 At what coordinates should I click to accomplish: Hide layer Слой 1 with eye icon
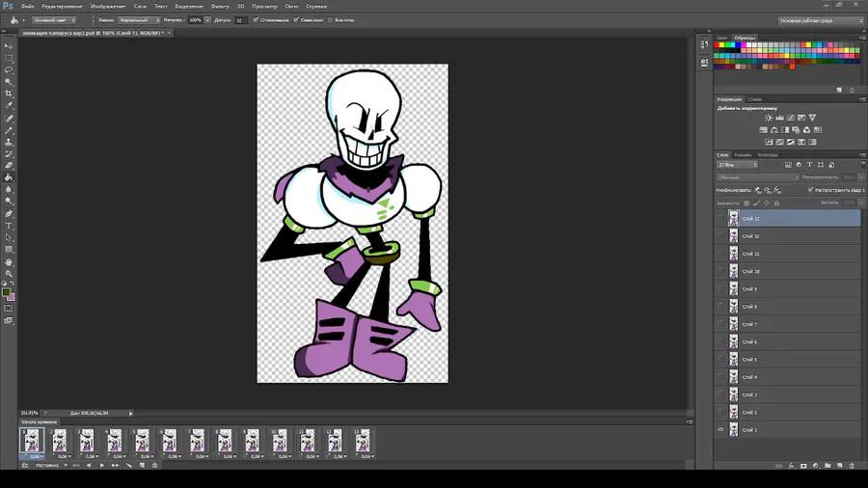pos(720,430)
